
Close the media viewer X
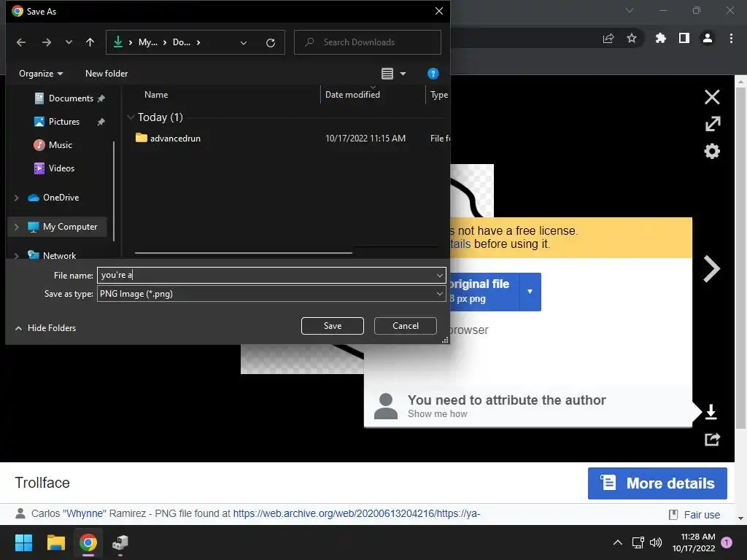(x=712, y=97)
